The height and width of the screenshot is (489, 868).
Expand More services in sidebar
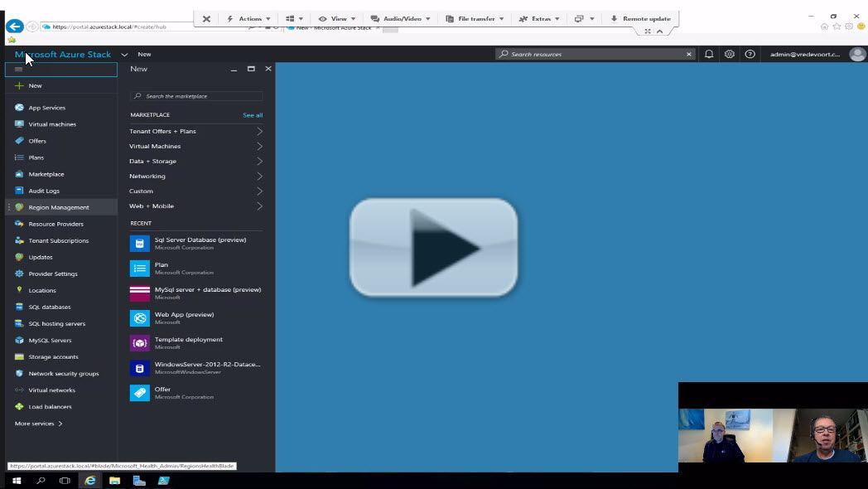click(x=39, y=424)
